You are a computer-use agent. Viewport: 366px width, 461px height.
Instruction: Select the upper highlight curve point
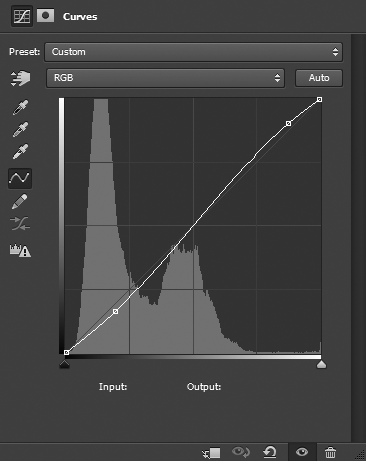(289, 124)
